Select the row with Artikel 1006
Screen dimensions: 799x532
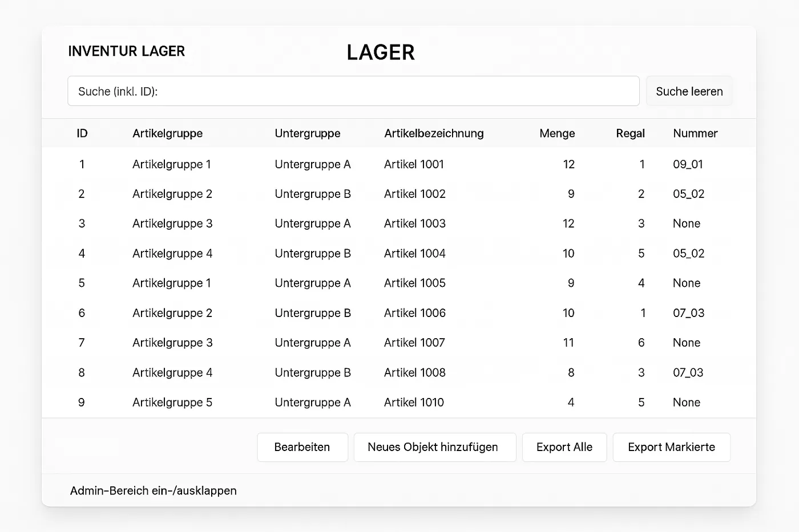(x=399, y=313)
